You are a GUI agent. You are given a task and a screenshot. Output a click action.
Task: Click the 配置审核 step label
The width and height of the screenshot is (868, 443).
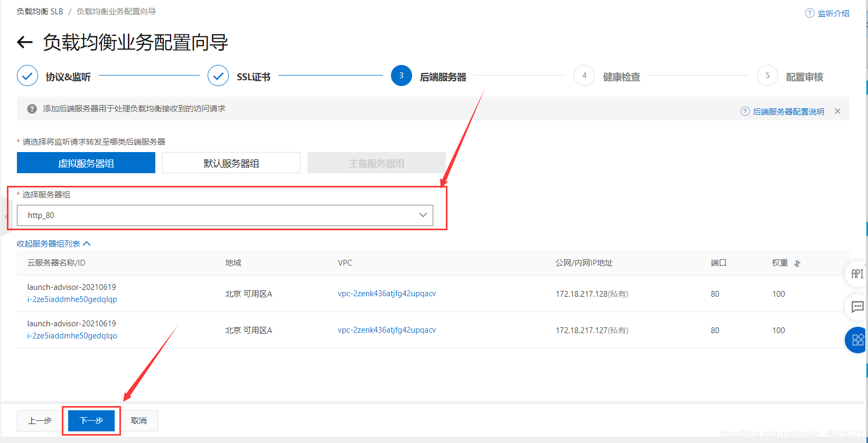805,77
